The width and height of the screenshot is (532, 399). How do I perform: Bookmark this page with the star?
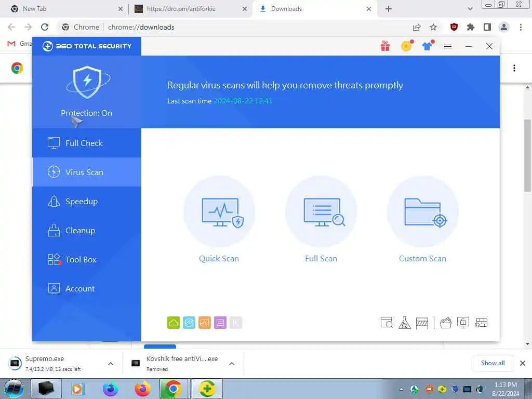point(433,27)
